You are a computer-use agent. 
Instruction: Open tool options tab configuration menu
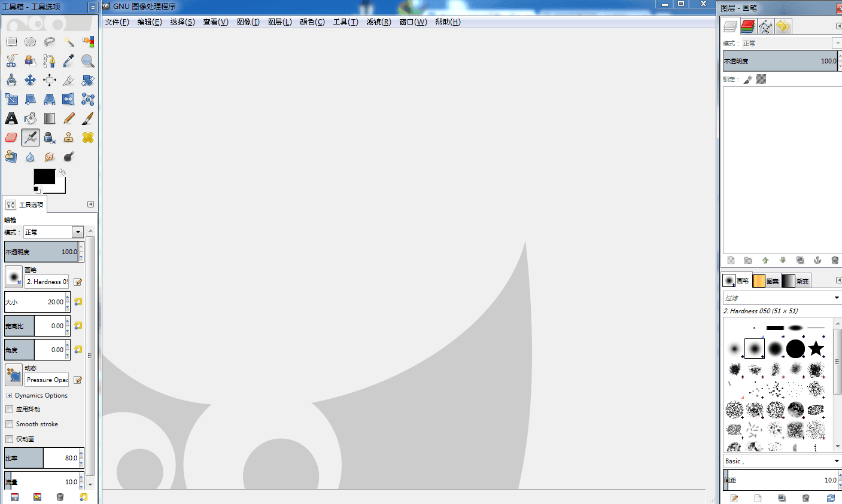click(90, 204)
